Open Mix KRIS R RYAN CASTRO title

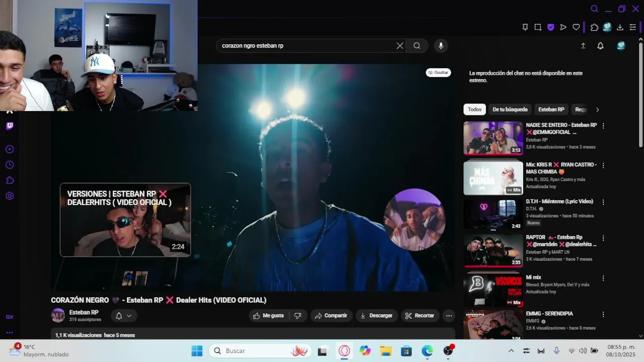point(561,168)
